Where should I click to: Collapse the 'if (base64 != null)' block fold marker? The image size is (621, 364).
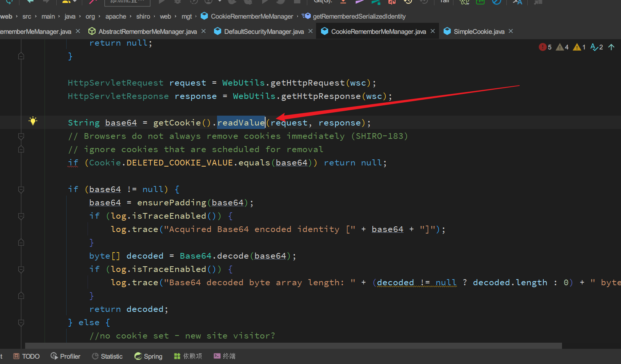21,189
